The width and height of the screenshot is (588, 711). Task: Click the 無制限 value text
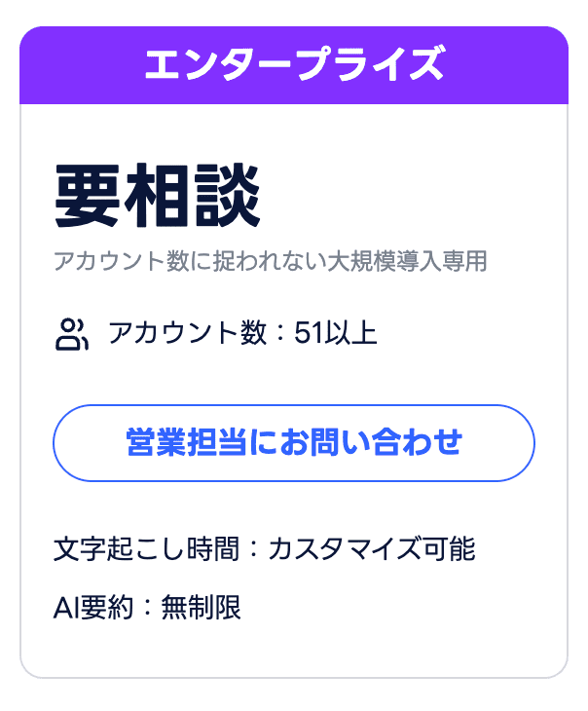click(x=201, y=607)
